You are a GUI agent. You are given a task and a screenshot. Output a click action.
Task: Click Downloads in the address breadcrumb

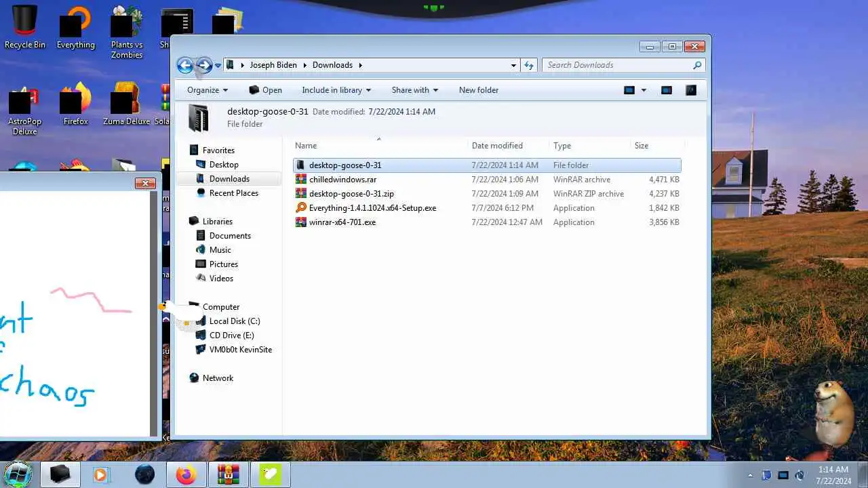332,65
